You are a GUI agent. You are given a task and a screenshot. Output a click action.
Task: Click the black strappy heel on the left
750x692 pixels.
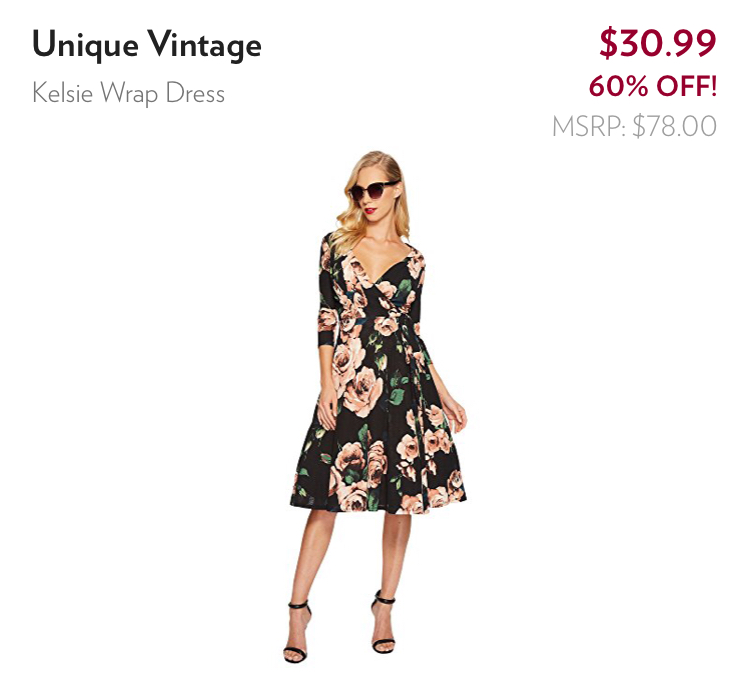297,633
